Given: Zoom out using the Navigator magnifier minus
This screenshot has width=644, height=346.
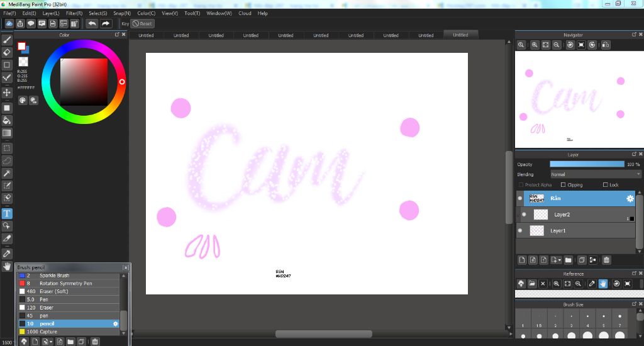Looking at the screenshot, I should [557, 45].
